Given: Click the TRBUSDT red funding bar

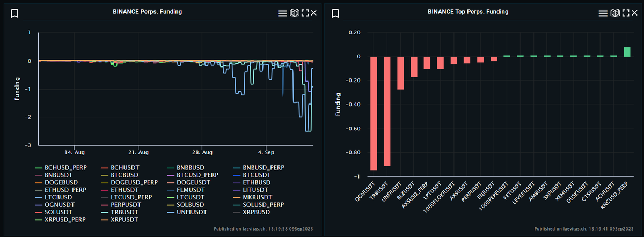Looking at the screenshot, I should [x=387, y=111].
